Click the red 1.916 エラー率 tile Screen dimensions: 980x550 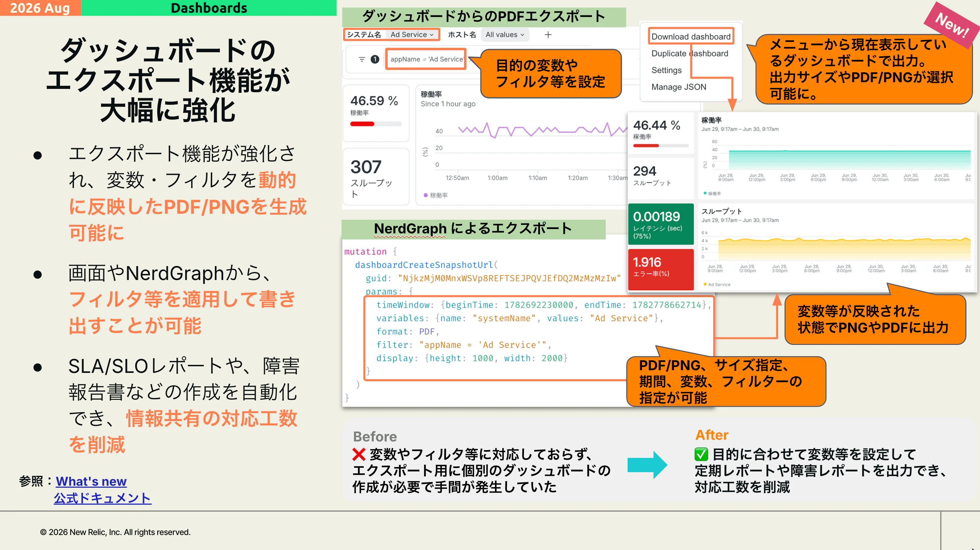tap(661, 270)
